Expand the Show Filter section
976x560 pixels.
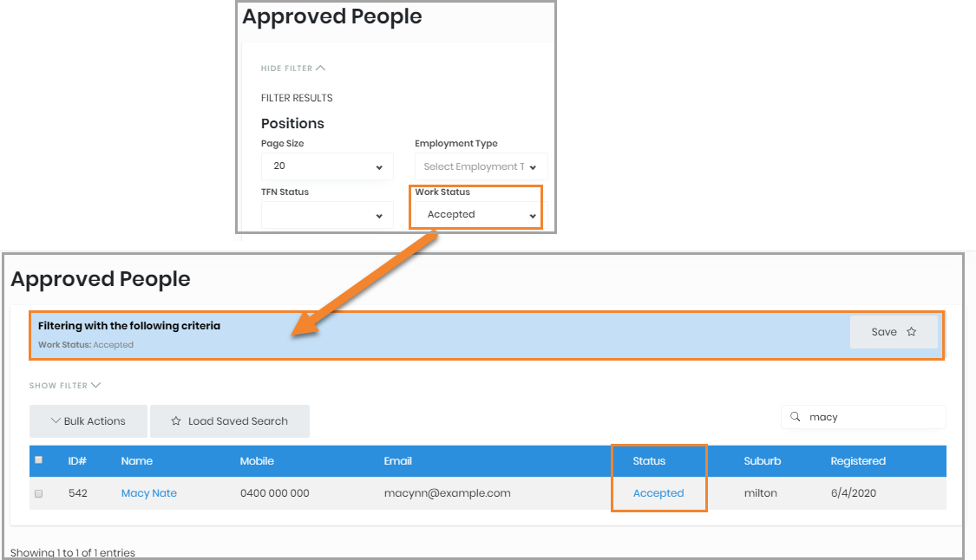65,386
